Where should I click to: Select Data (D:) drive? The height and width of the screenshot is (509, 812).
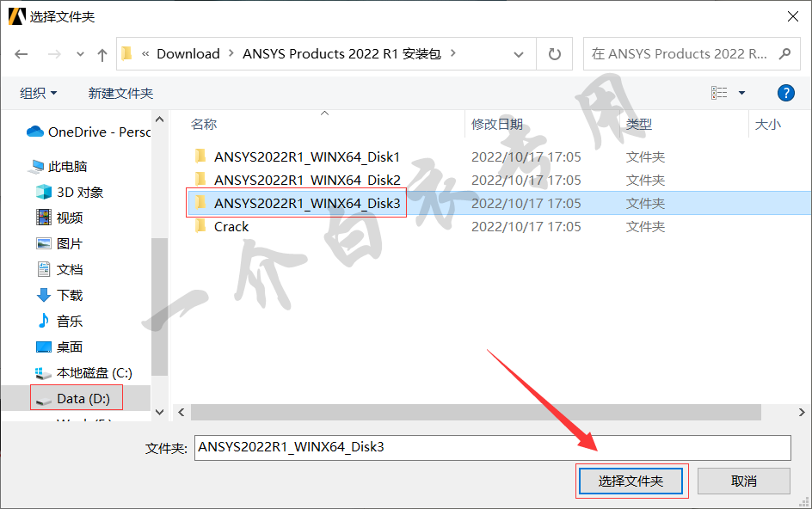(x=77, y=399)
